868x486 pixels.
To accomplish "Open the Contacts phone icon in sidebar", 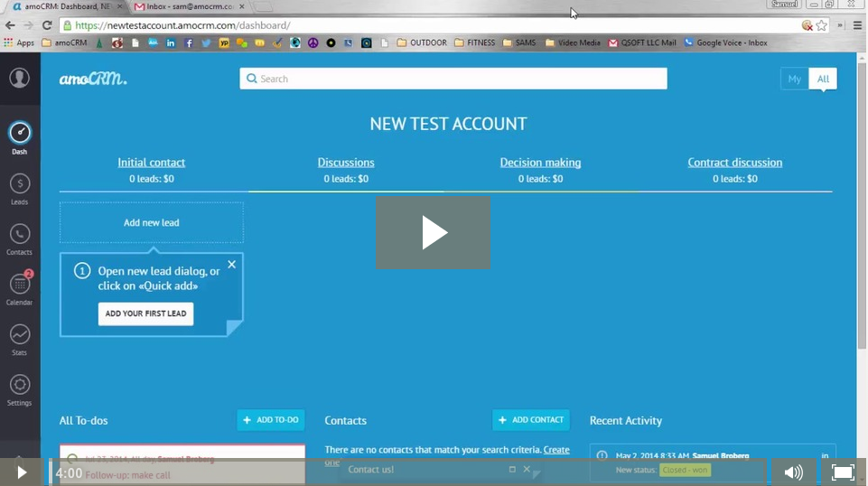I will (19, 234).
